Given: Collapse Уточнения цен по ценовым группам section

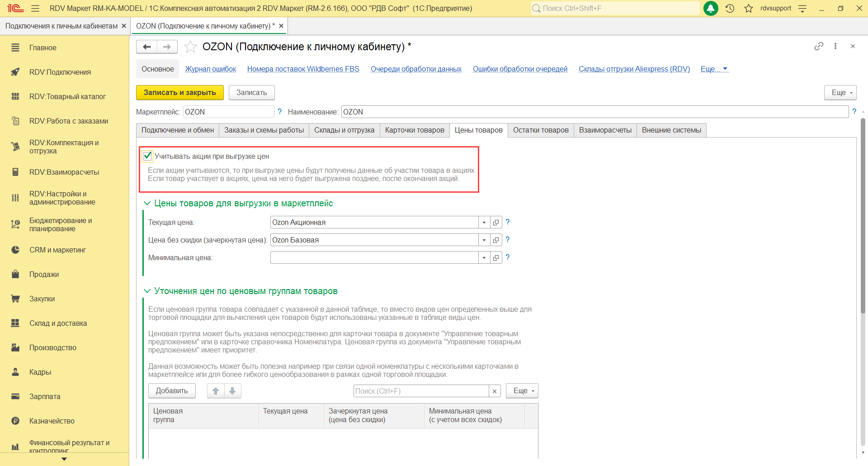Looking at the screenshot, I should 147,291.
